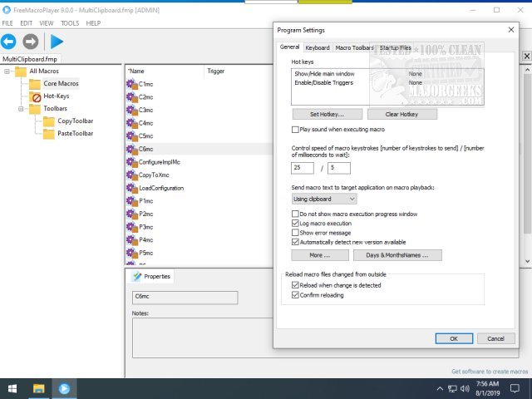Open the TOOLS menu
532x399 pixels.
[70, 23]
